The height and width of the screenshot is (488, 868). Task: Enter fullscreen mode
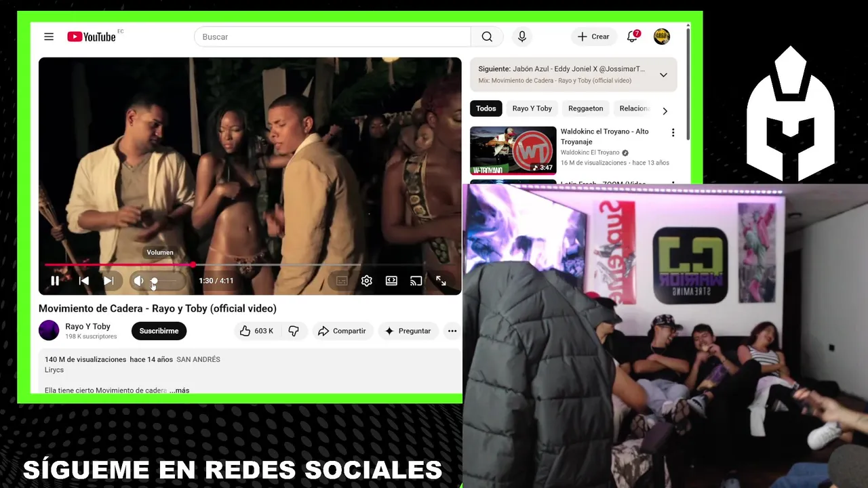(441, 281)
